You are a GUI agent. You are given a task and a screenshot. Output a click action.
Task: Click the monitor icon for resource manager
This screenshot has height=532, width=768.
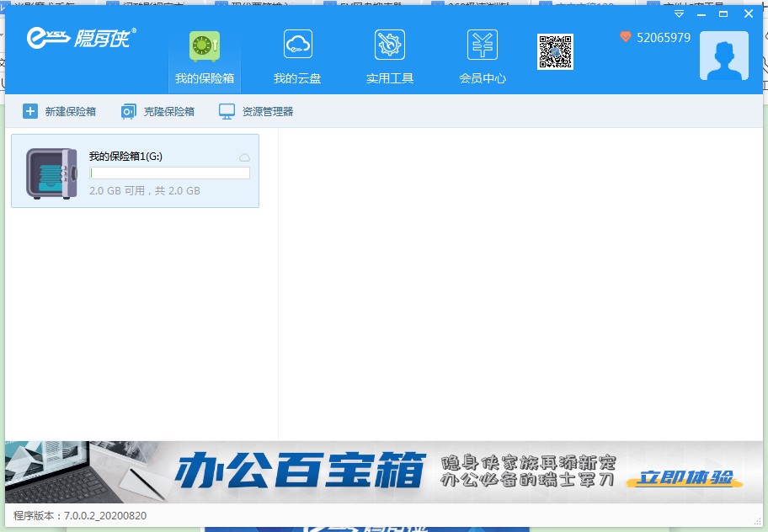227,112
